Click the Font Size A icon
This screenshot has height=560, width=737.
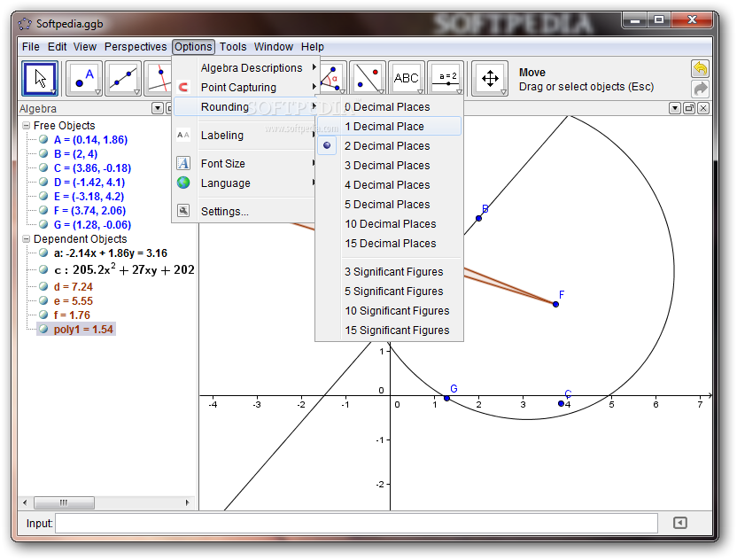[x=183, y=163]
